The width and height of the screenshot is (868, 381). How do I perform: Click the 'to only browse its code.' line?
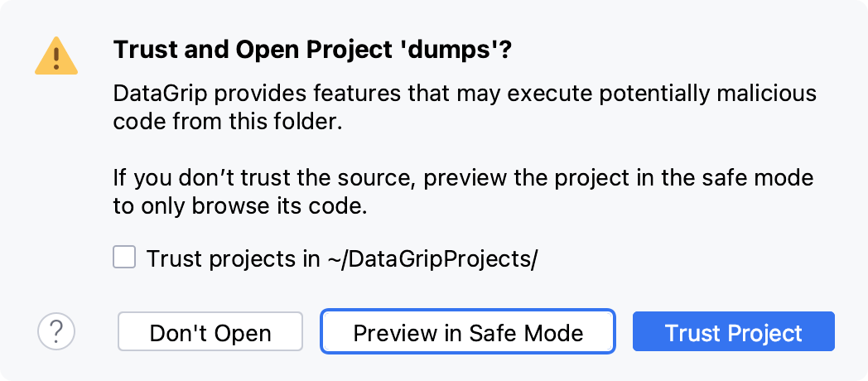tap(239, 206)
